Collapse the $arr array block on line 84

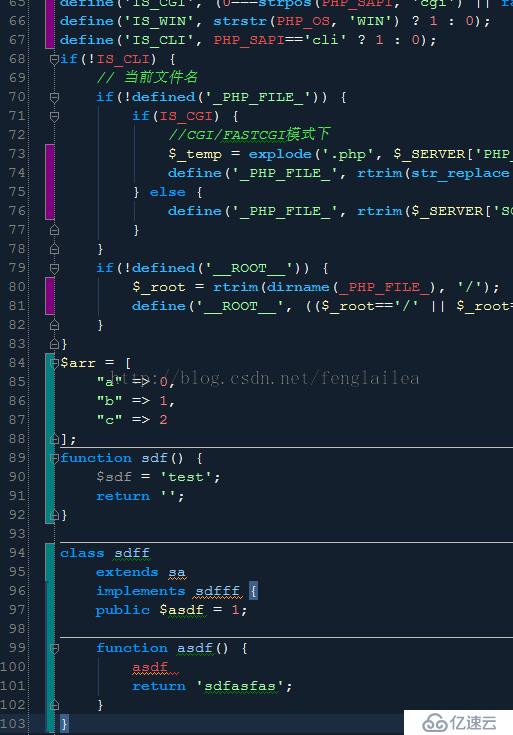point(54,363)
